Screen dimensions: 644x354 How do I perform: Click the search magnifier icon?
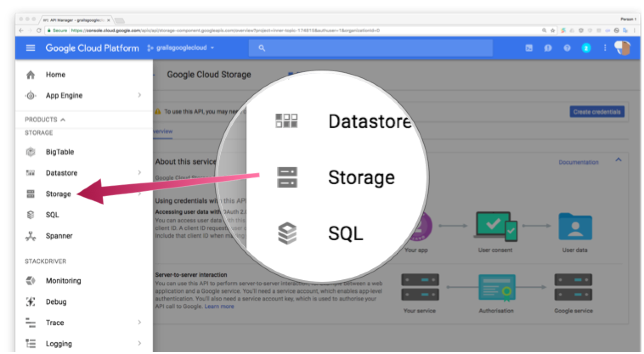coord(262,48)
